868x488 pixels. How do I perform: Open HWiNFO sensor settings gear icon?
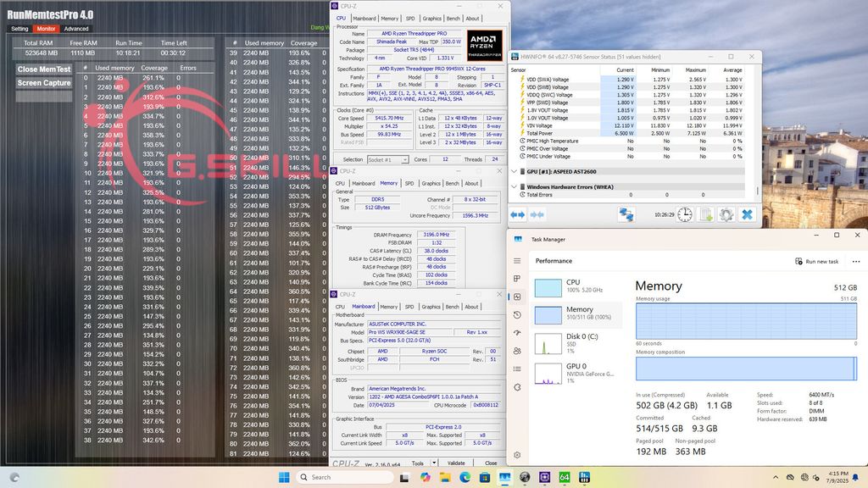coord(726,214)
